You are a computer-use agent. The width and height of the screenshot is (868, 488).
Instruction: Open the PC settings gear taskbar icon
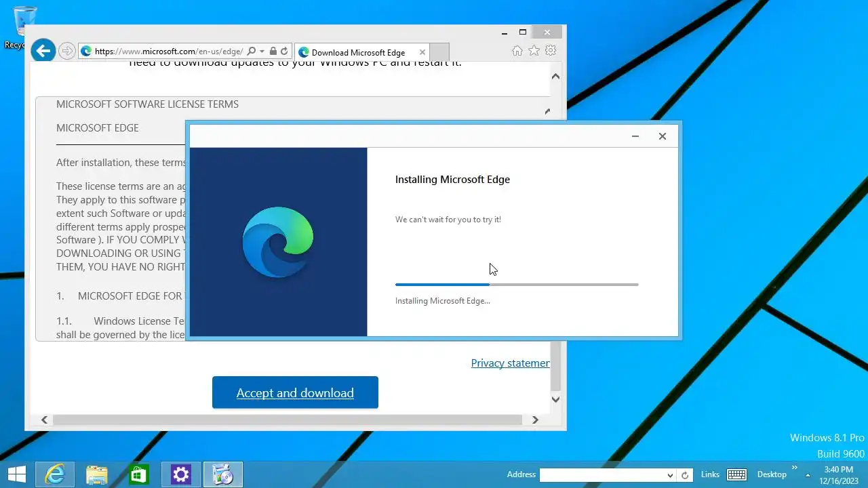click(x=181, y=474)
